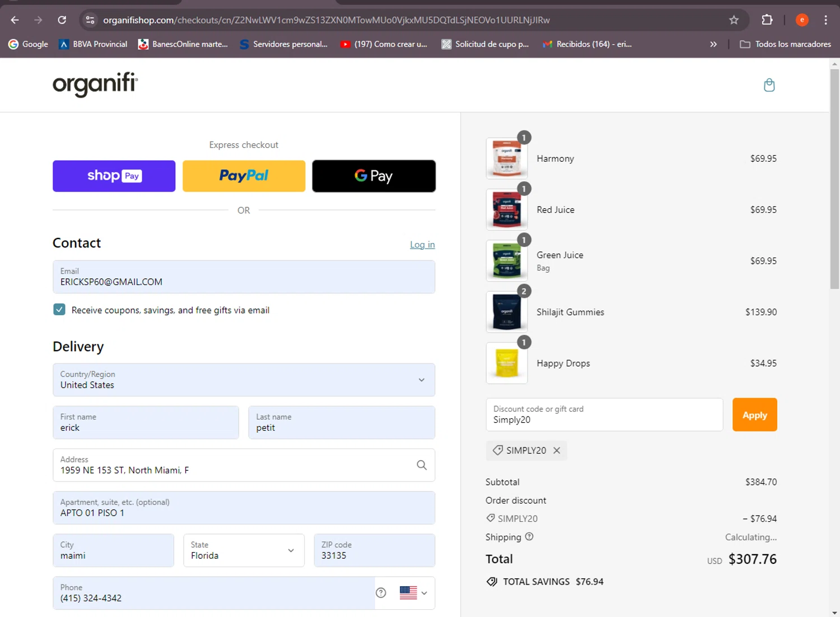The height and width of the screenshot is (617, 840).
Task: Open the Solicitud de cupo bookmark
Action: click(485, 44)
